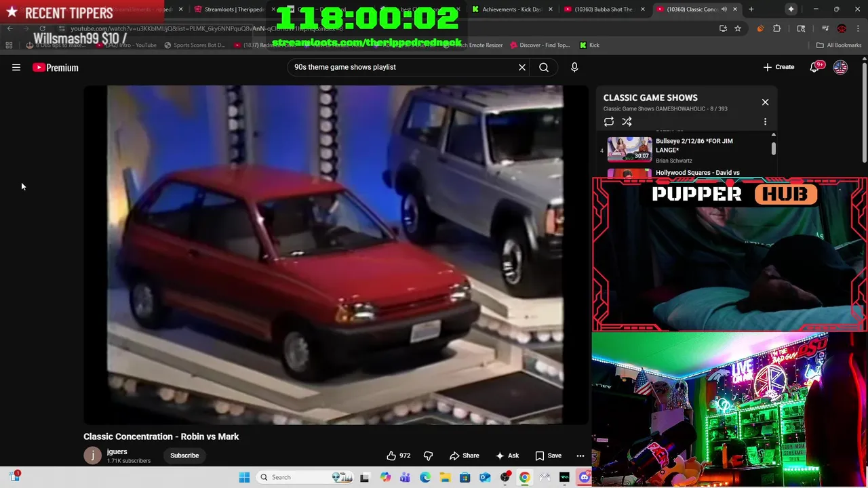The width and height of the screenshot is (868, 488).
Task: Open the YouTube guide hamburger menu
Action: point(16,67)
